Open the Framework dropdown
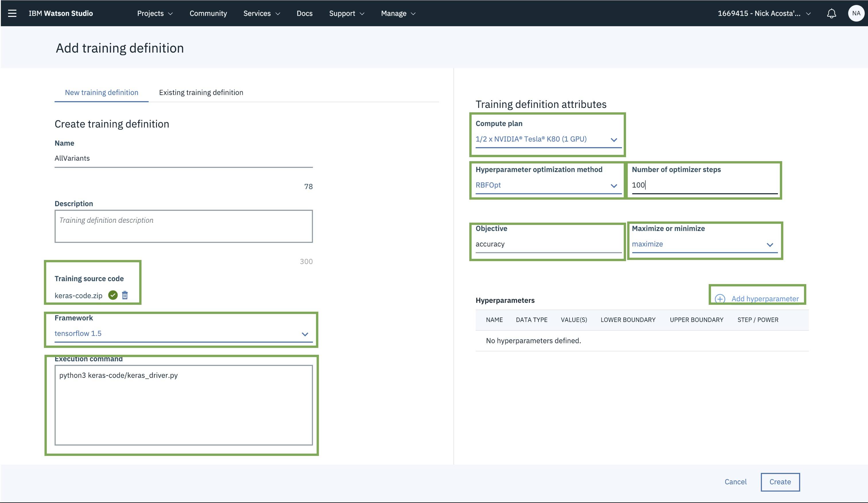Screen dimensions: 868x503 click(x=184, y=334)
